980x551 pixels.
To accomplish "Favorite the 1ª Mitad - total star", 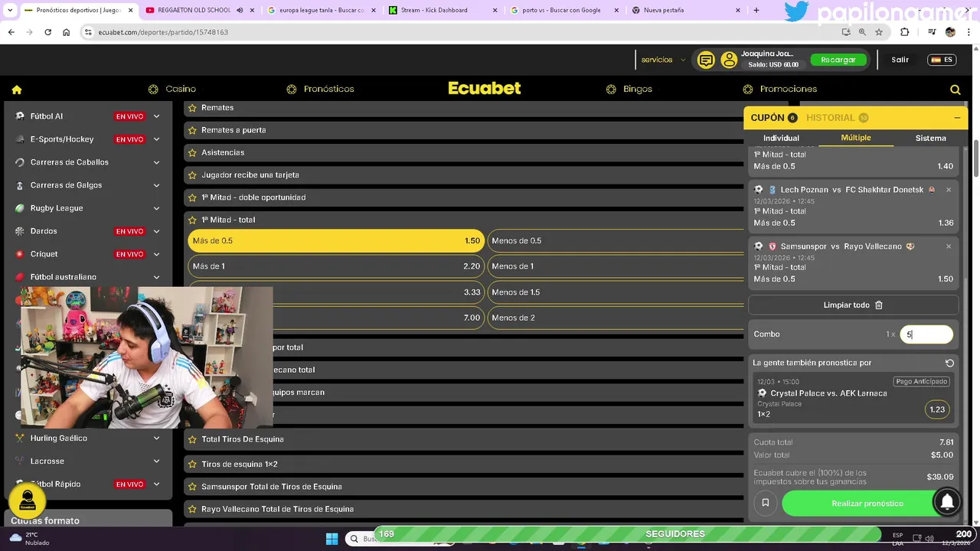I will (x=192, y=220).
